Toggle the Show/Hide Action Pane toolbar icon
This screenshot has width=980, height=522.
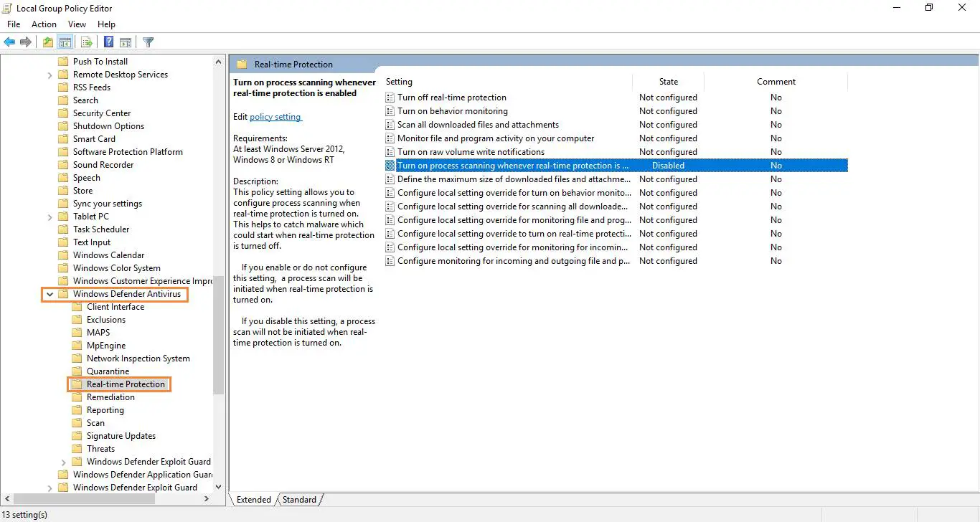point(126,42)
